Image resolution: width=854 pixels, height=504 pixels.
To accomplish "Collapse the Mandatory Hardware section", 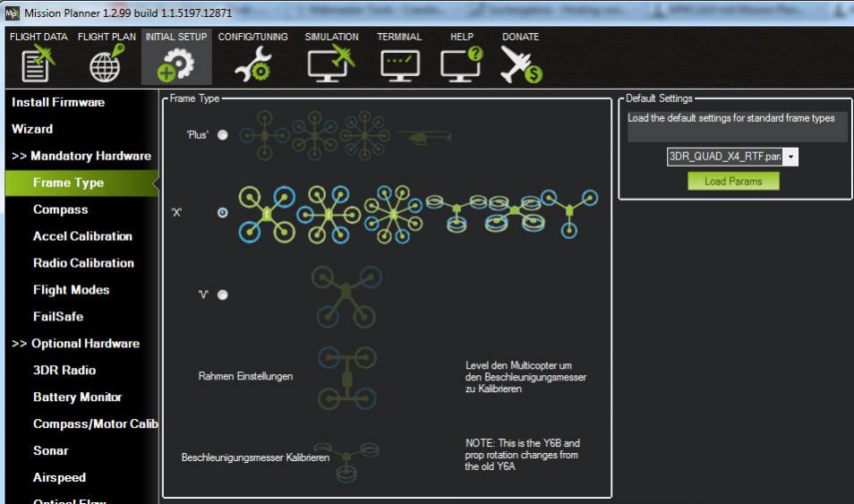I will (x=81, y=156).
